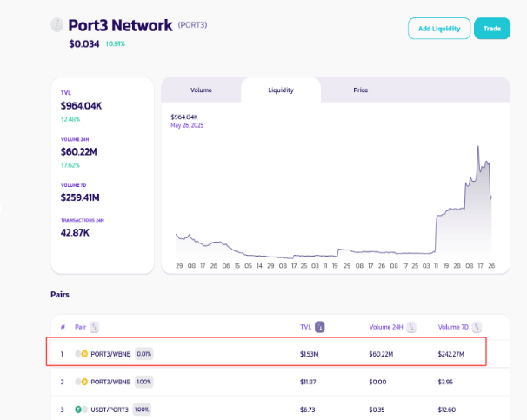Click the 7.62% volume change text
Image resolution: width=527 pixels, height=420 pixels.
coord(70,165)
